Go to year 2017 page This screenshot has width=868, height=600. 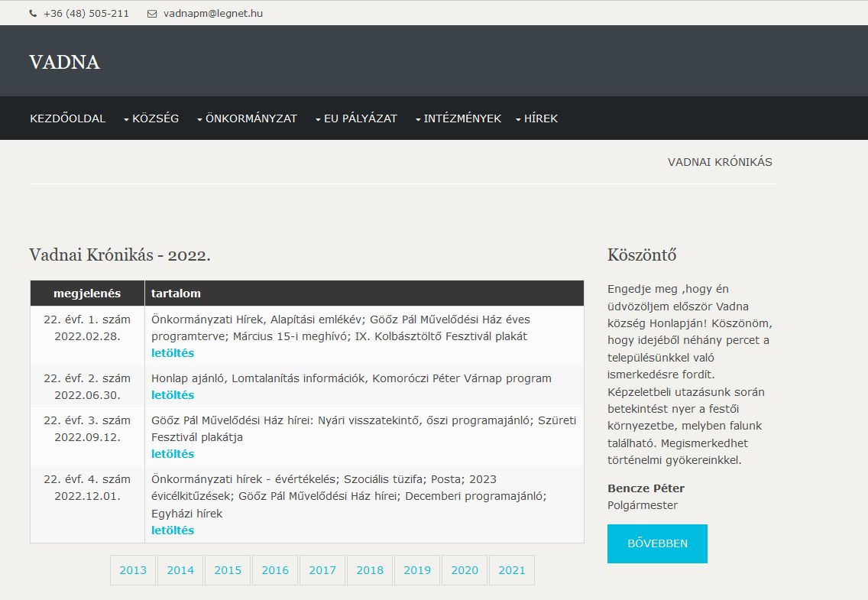[322, 570]
